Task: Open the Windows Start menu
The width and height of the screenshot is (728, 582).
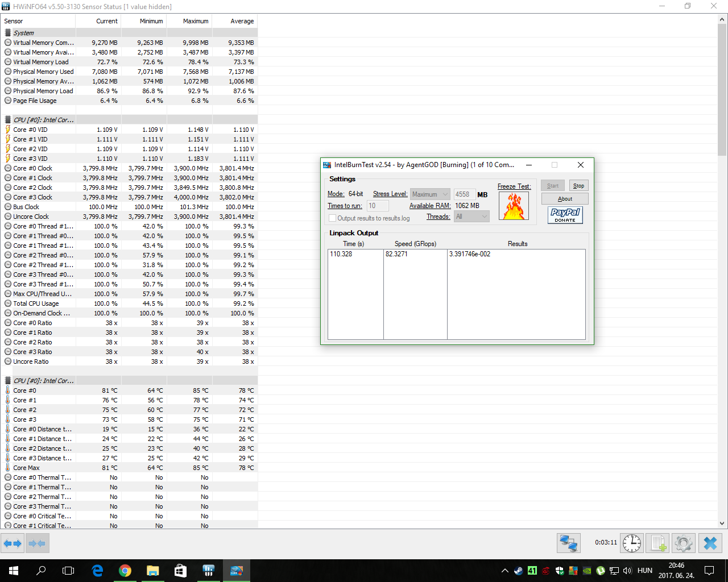Action: (14, 571)
